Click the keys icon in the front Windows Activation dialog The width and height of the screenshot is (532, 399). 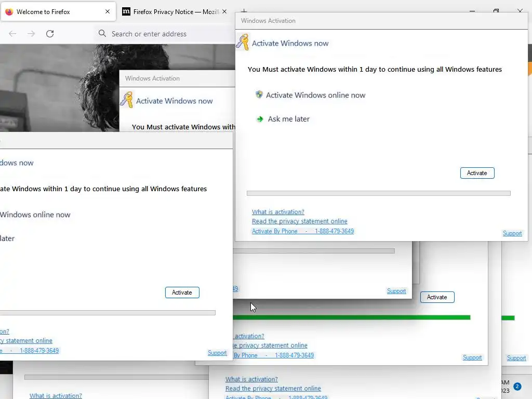[x=243, y=42]
